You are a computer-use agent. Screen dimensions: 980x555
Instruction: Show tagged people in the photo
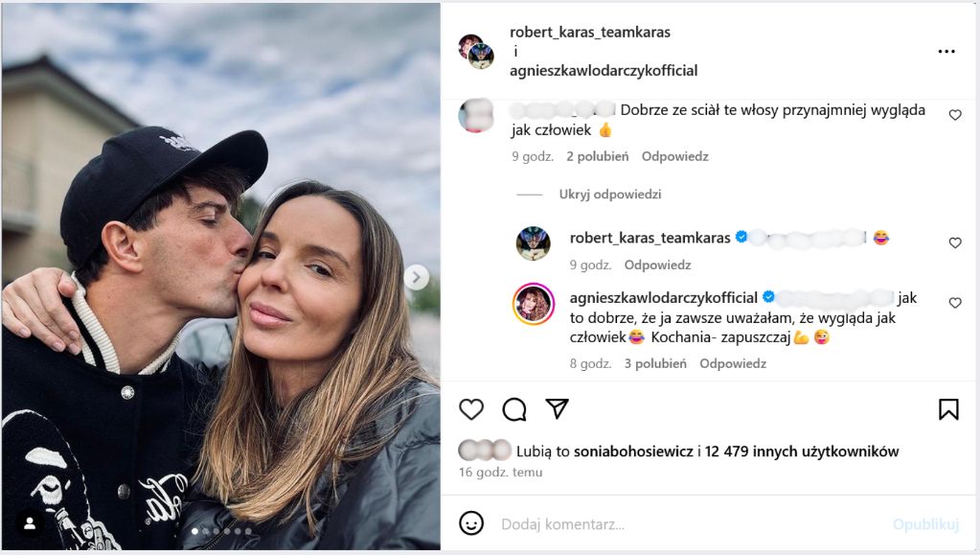point(30,523)
